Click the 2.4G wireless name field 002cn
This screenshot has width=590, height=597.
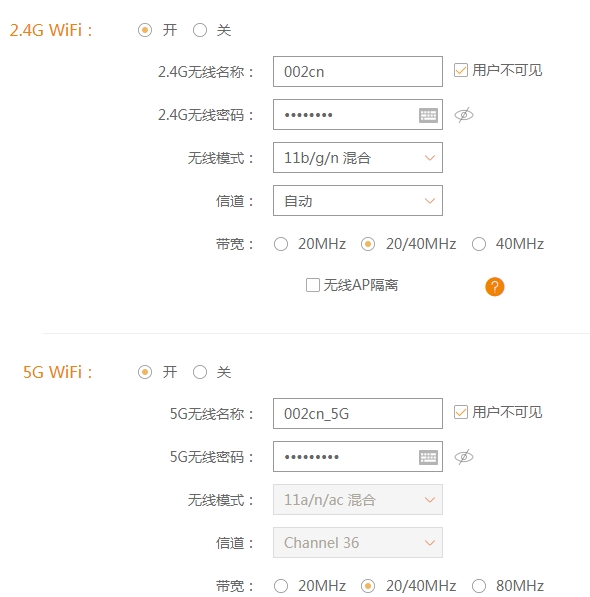[358, 72]
